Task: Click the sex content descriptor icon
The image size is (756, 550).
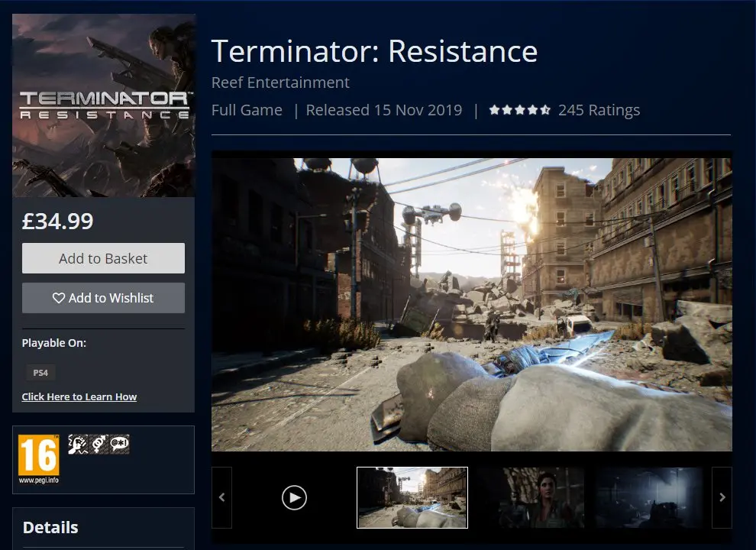Action: coord(99,444)
